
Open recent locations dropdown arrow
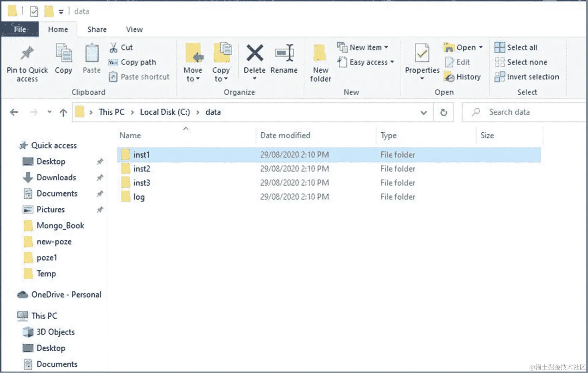(x=49, y=112)
